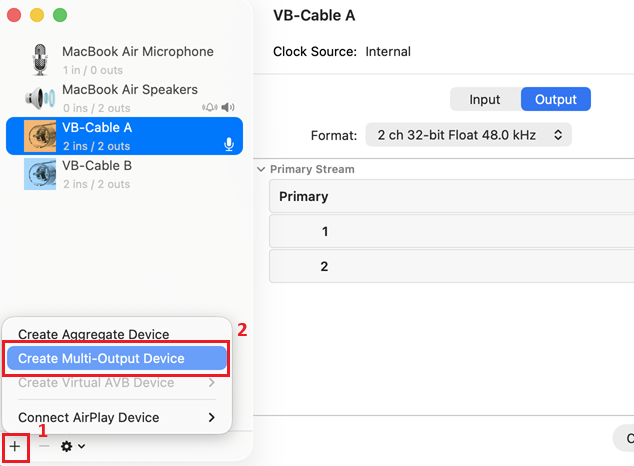The height and width of the screenshot is (466, 634).
Task: Click the VB-Cable B device icon
Action: (40, 174)
